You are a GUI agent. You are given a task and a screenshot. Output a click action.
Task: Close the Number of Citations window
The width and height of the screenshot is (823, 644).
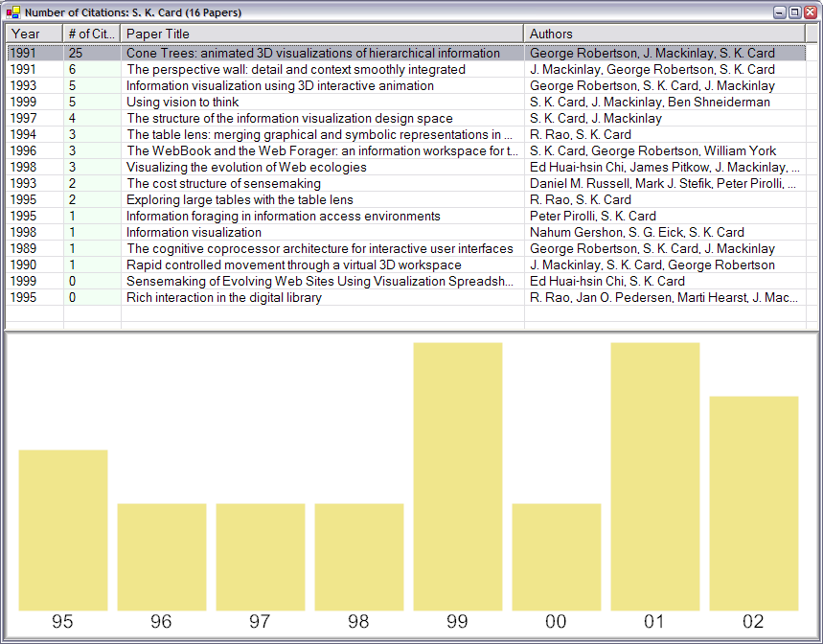click(811, 12)
